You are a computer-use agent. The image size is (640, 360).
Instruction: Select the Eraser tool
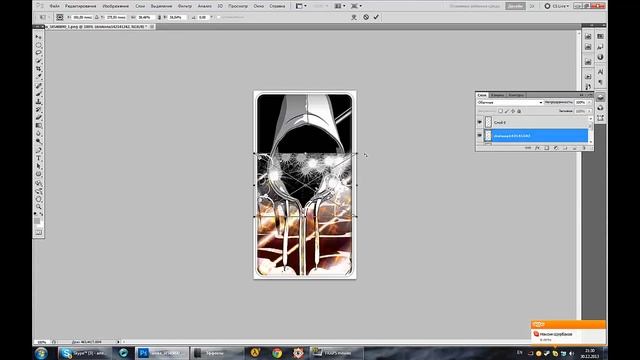click(x=38, y=118)
